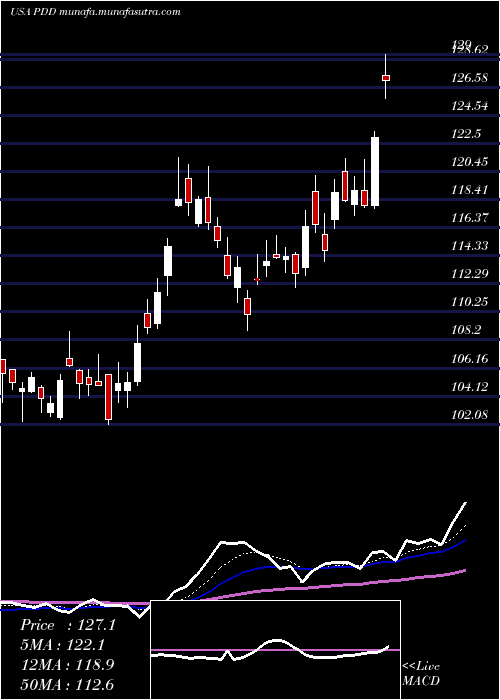Click the Price : 127.1 readout
This screenshot has height=700, width=500.
pos(68,625)
